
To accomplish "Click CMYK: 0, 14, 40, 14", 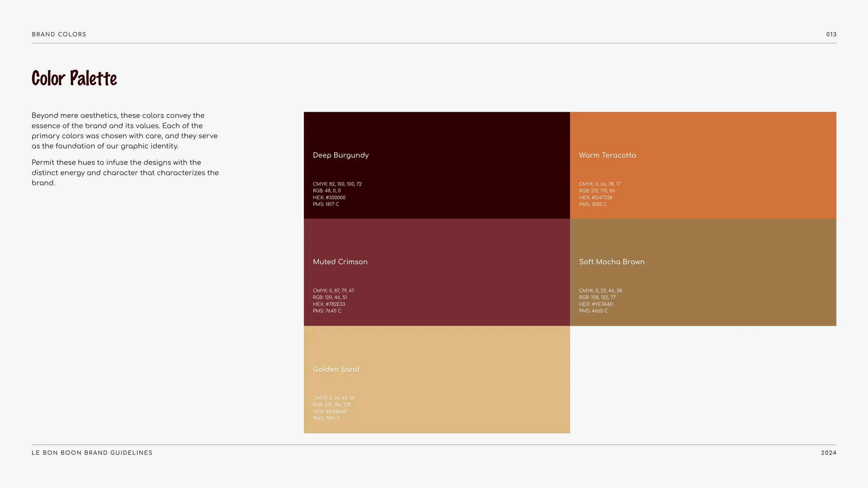I will click(x=333, y=398).
